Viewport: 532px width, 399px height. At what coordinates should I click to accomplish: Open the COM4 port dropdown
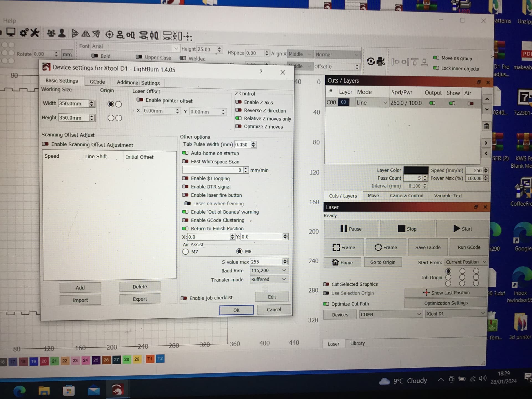point(391,314)
